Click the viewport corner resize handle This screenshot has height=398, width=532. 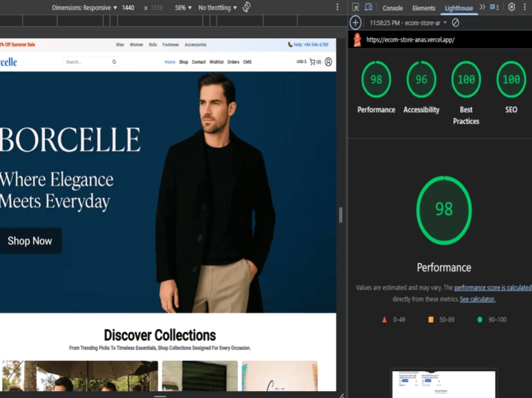click(x=342, y=395)
